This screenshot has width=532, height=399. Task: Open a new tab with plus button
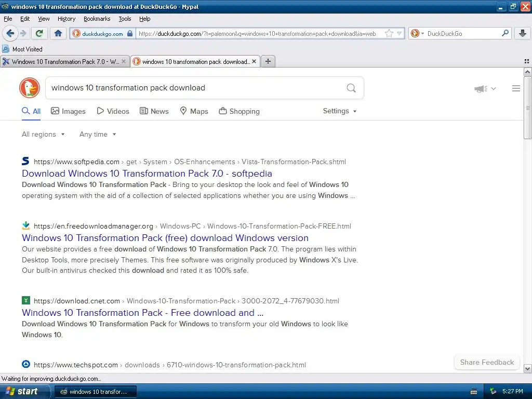tap(268, 61)
